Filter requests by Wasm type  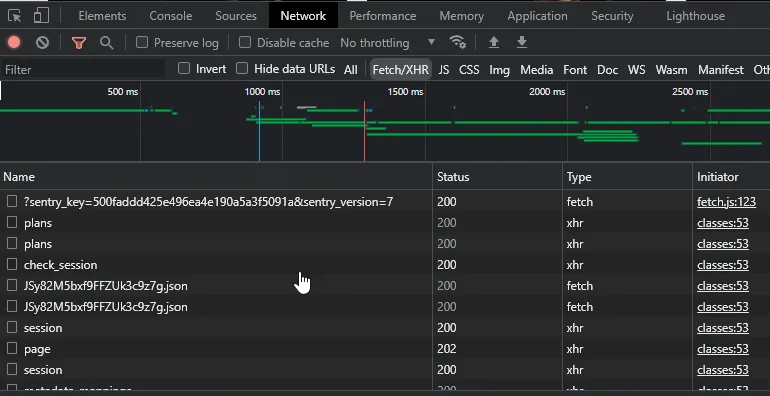[671, 70]
